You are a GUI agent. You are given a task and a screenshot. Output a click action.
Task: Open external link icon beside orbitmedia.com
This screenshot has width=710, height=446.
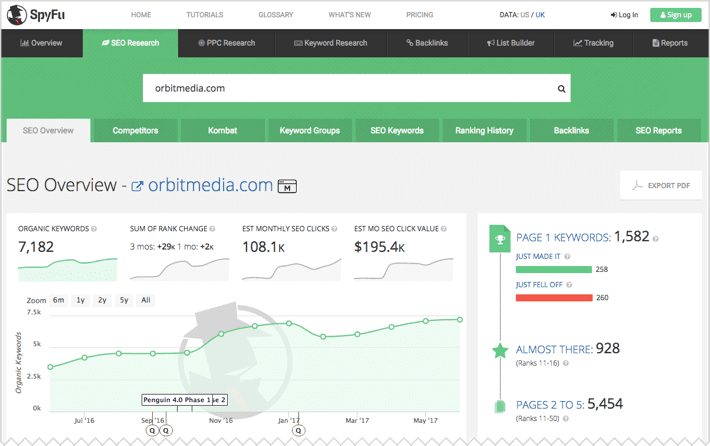pyautogui.click(x=137, y=186)
